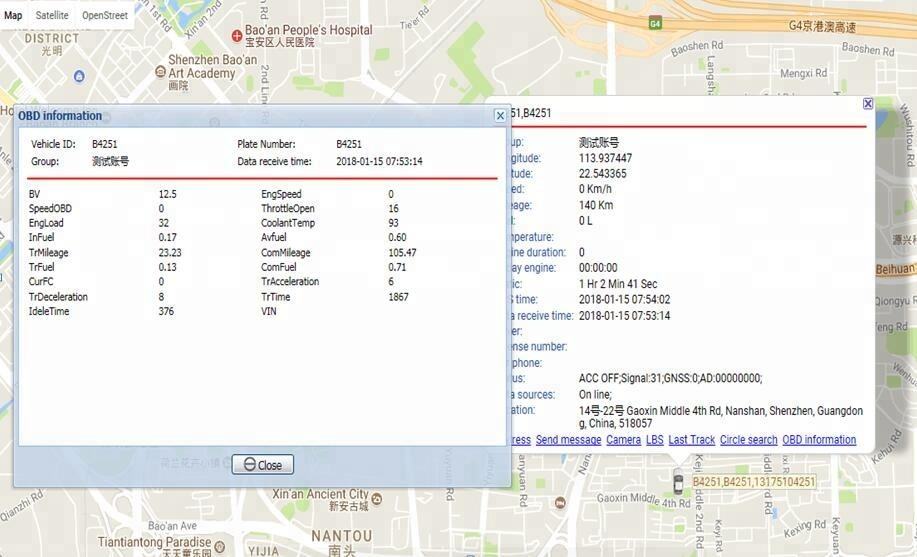This screenshot has width=917, height=557.
Task: Click the longitude value 113.937447
Action: (x=605, y=158)
